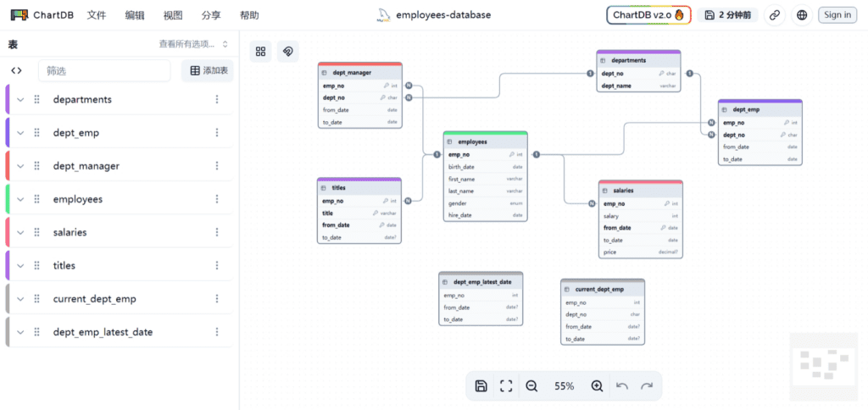Expand the departments table entry
868x410 pixels.
tap(20, 100)
